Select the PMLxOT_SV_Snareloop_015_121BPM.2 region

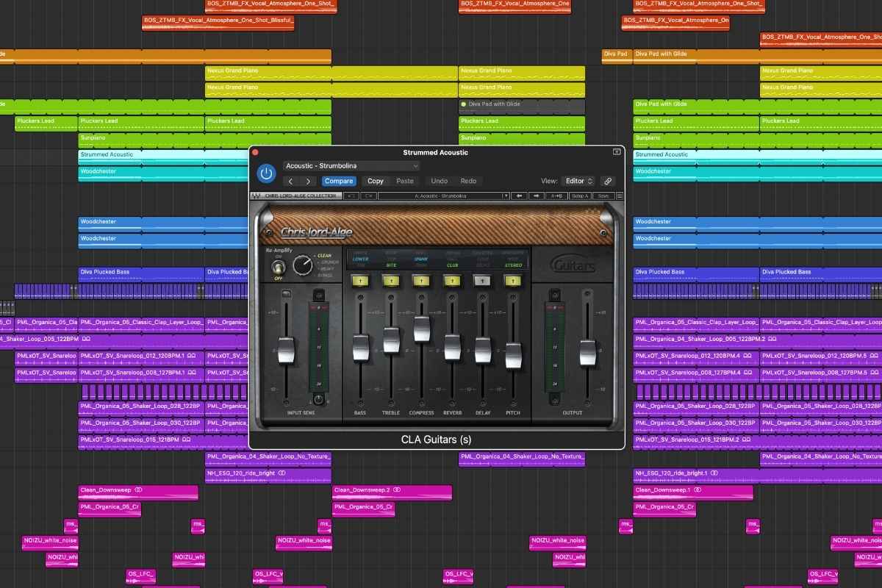758,442
